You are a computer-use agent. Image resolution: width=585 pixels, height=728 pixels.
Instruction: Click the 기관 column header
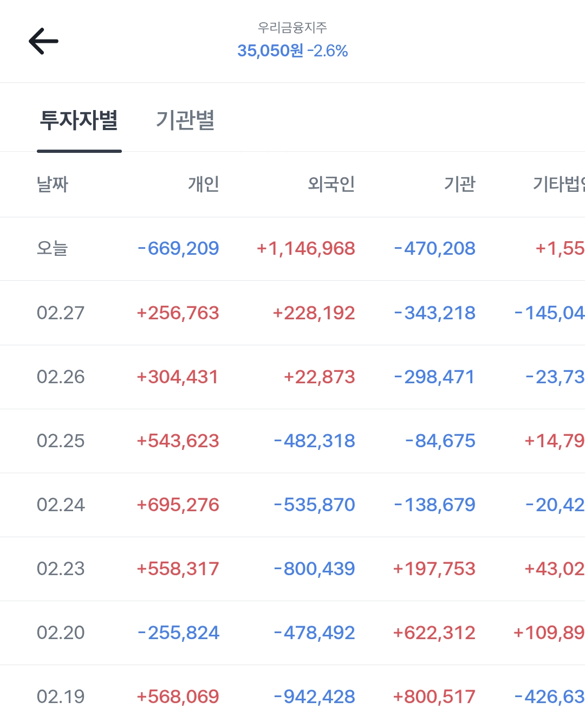tap(459, 184)
